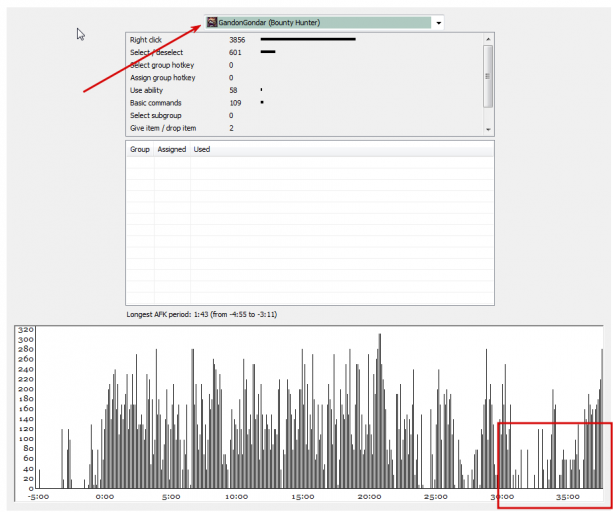This screenshot has width=613, height=512.
Task: Select the Select / deselect action row
Action: coord(305,52)
